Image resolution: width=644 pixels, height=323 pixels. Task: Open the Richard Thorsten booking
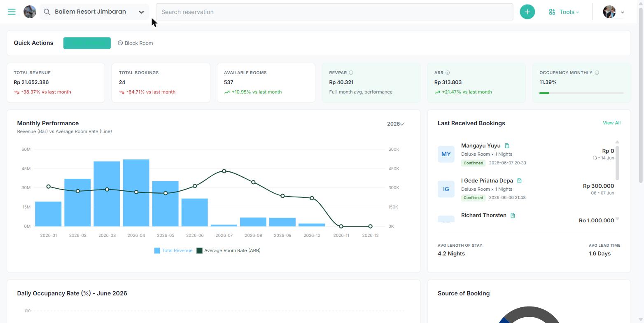pos(526,217)
